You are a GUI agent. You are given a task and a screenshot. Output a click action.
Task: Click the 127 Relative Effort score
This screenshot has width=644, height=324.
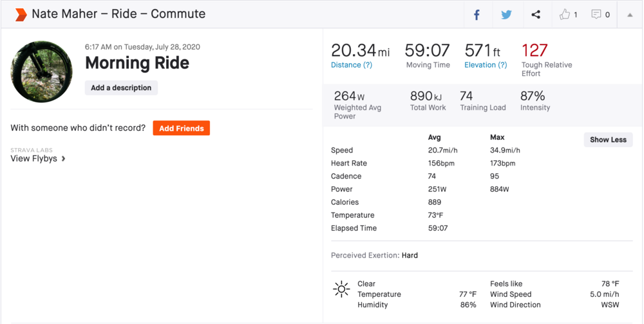[x=535, y=50]
